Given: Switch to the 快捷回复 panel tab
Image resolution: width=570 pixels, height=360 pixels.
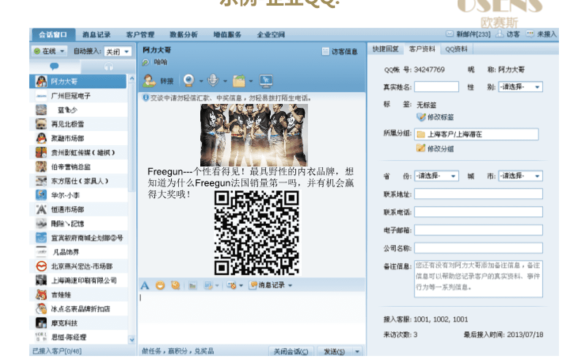Looking at the screenshot, I should coord(386,49).
